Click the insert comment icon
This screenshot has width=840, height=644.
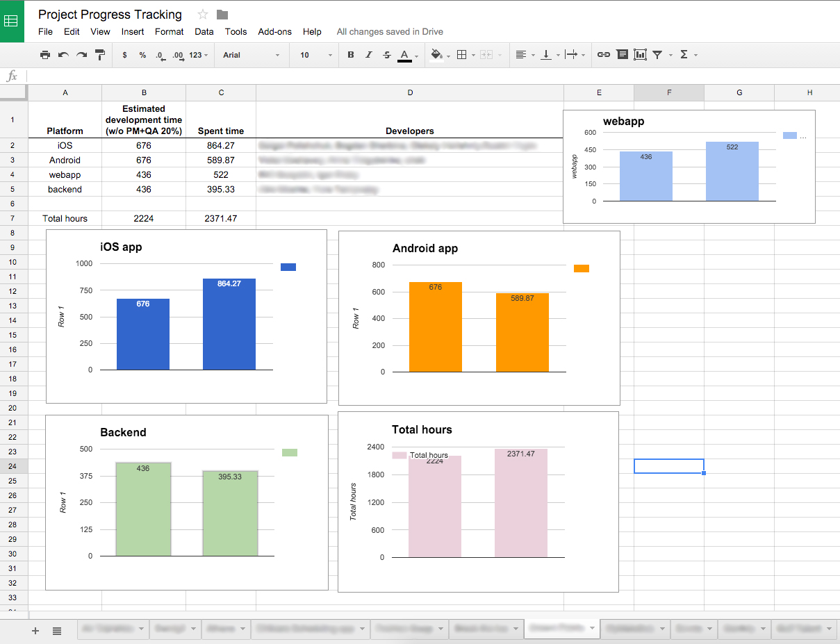pyautogui.click(x=622, y=55)
